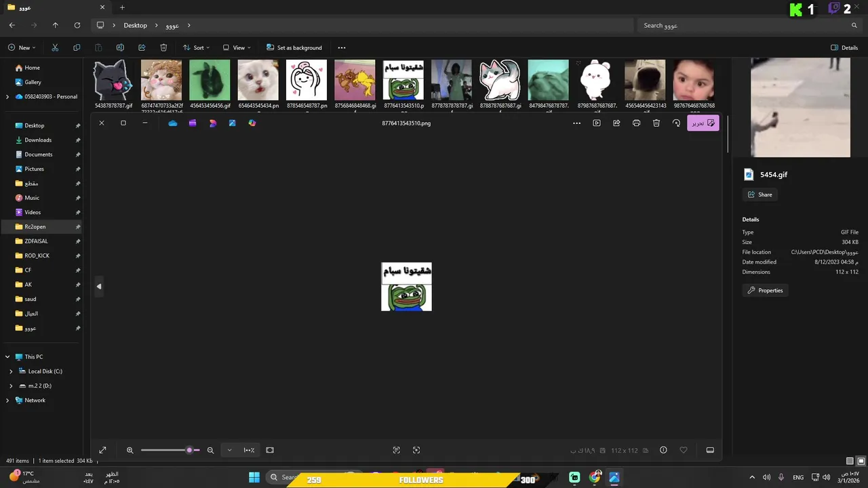Open the View dropdown menu

click(237, 47)
